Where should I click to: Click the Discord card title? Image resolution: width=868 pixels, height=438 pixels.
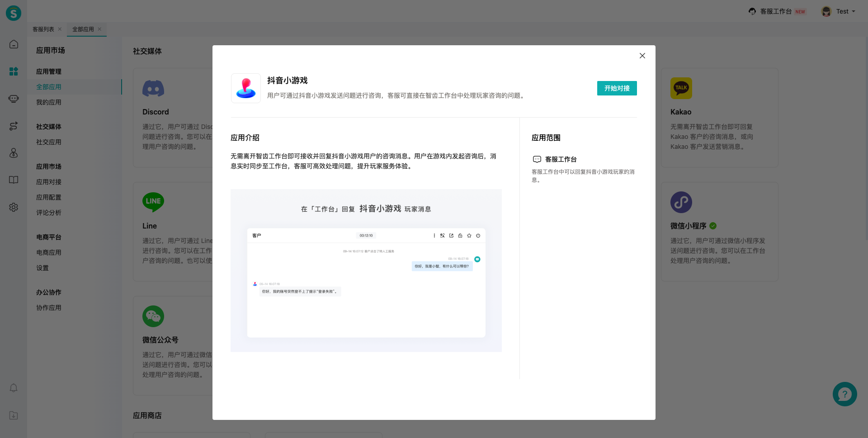click(156, 112)
